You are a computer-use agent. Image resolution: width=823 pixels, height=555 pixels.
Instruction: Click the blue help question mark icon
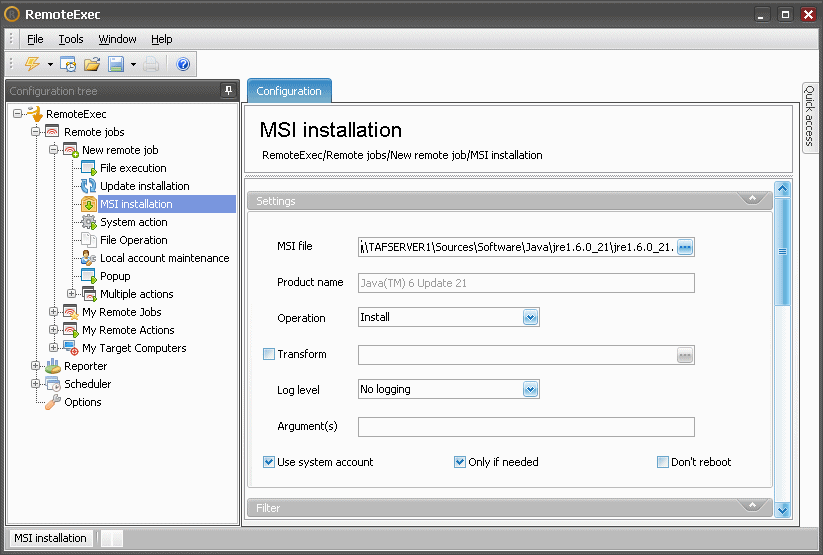pyautogui.click(x=183, y=64)
